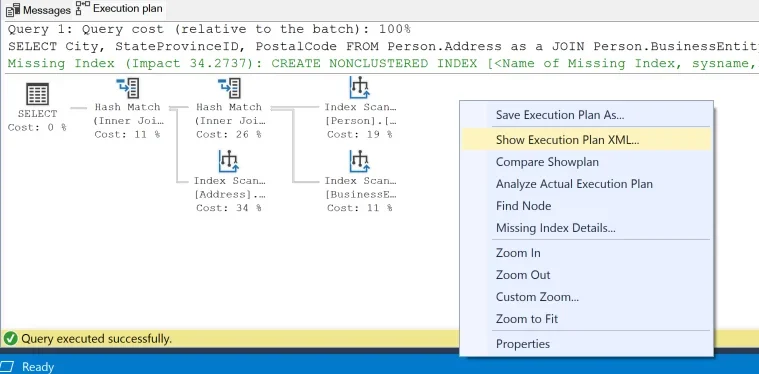
Task: Select Compare Showplan from context menu
Action: [x=586, y=162]
